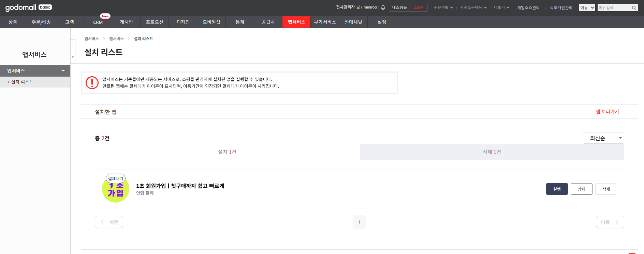Viewport: 644px width, 254px height.
Task: Open the 부가서비스 menu
Action: (325, 22)
